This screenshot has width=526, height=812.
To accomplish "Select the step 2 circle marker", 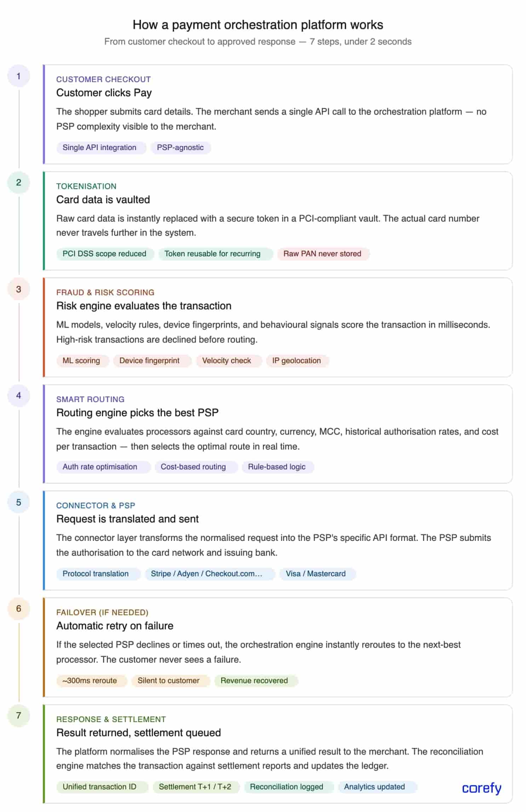I will [x=18, y=183].
